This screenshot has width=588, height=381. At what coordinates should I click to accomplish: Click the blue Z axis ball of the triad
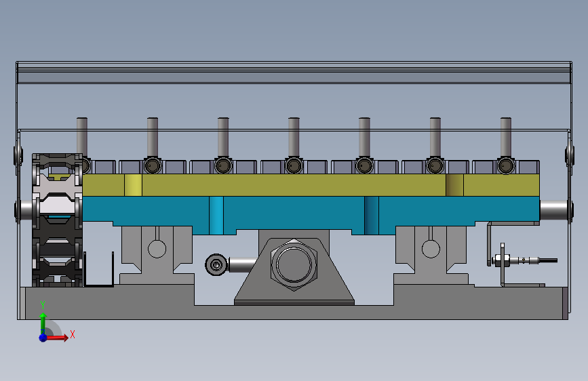(x=43, y=338)
